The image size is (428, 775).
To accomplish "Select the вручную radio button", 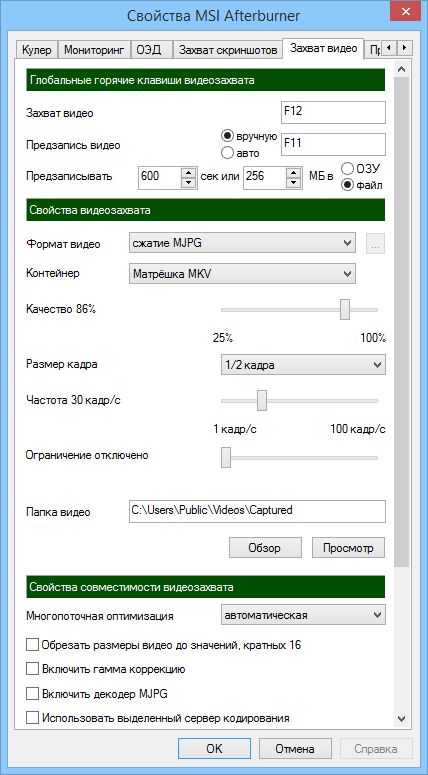I will click(250, 135).
